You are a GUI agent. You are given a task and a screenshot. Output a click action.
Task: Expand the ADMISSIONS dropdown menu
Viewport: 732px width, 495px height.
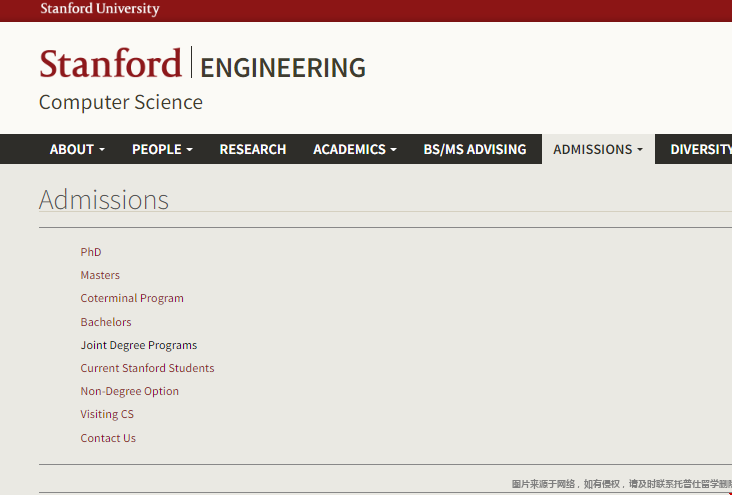(x=598, y=149)
